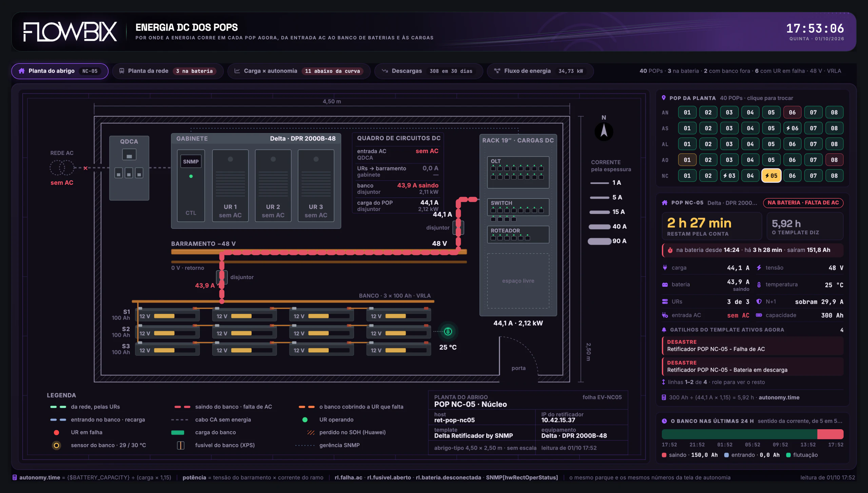Image resolution: width=868 pixels, height=493 pixels.
Task: Open the Fluxo de energia tab
Action: click(540, 71)
